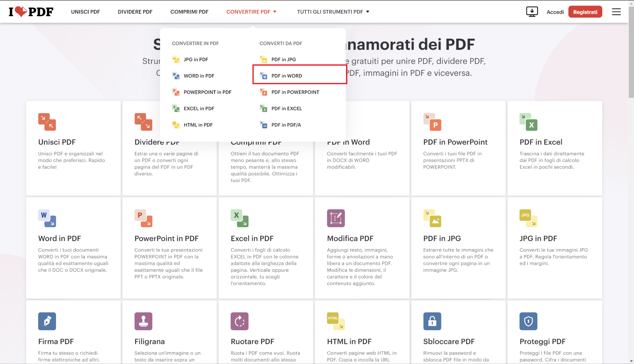Click the PDF in JPG card icon

coord(432,218)
